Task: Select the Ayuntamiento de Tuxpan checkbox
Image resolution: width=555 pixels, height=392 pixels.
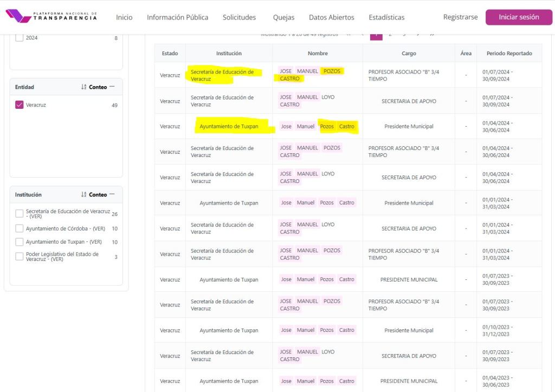Action: (20, 242)
